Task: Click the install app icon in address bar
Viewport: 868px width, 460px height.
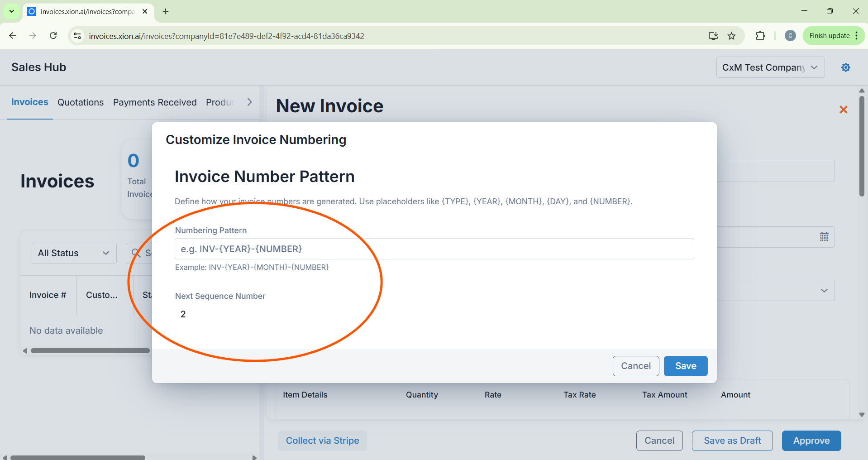Action: coord(713,36)
